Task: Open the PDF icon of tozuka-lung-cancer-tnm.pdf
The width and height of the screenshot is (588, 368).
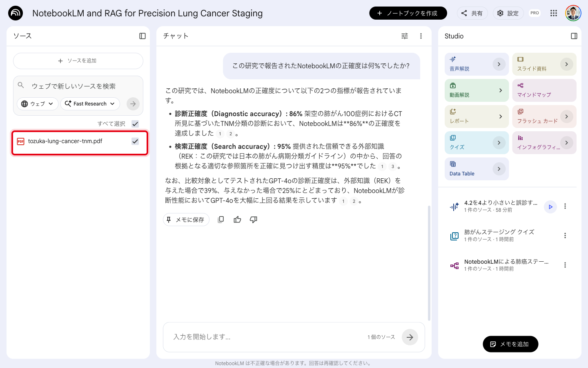Action: (20, 141)
